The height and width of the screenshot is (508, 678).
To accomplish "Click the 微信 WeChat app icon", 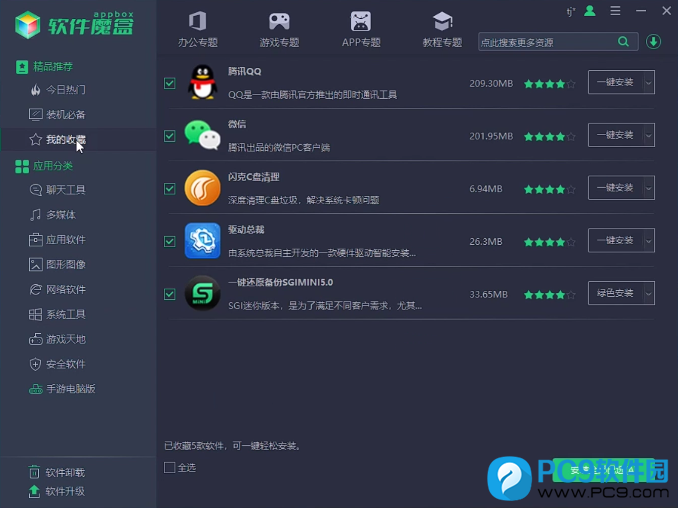I will coord(202,135).
